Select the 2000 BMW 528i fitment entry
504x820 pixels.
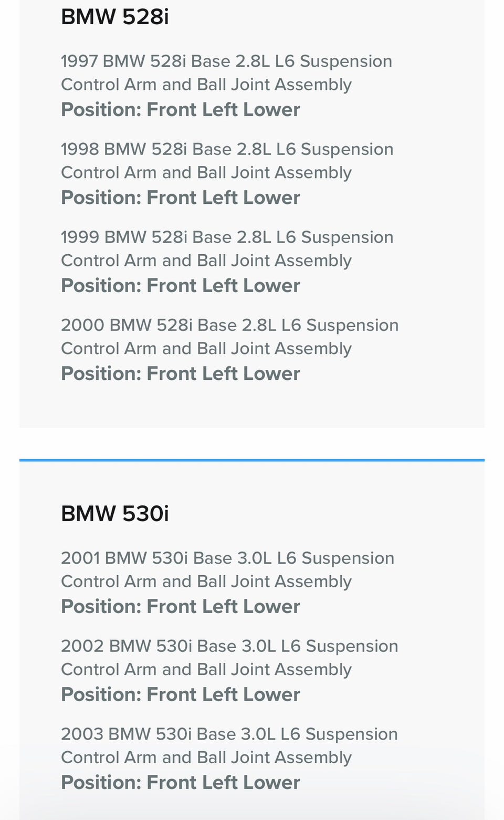[x=229, y=325]
